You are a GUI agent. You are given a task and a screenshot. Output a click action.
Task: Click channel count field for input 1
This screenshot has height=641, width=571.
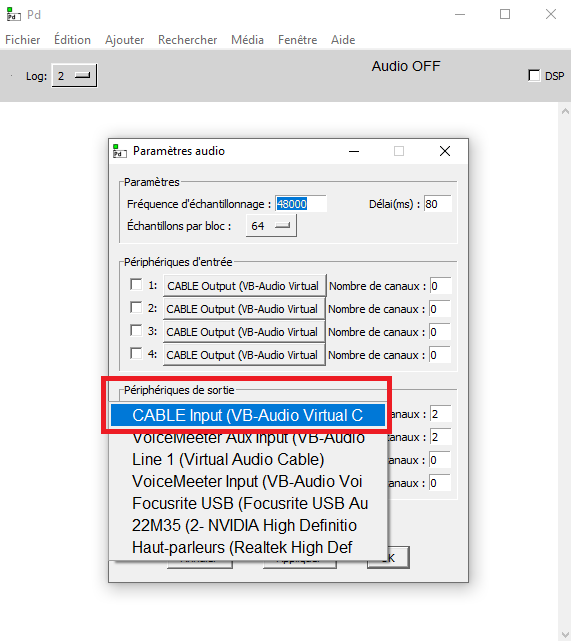coord(441,286)
